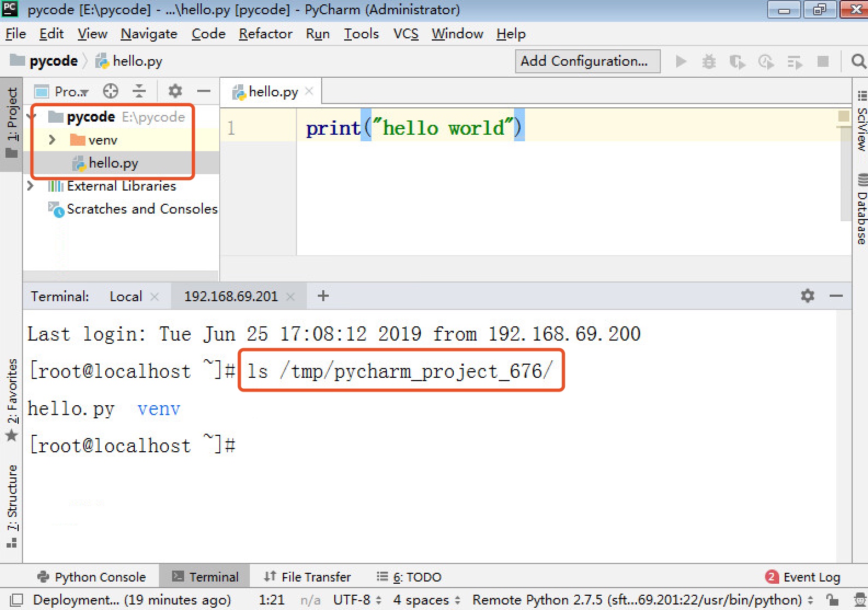The image size is (868, 610).
Task: Toggle the 7: Structure side panel
Action: [12, 506]
